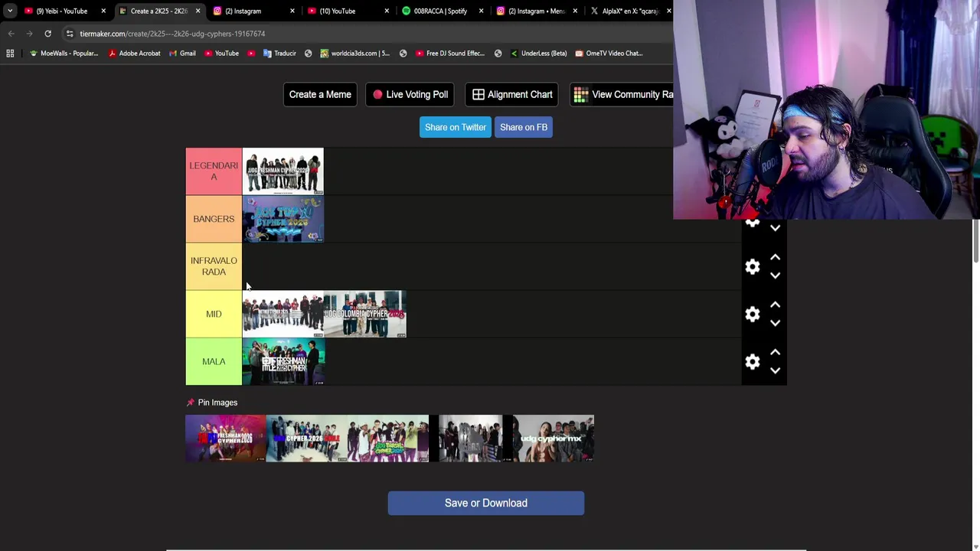This screenshot has height=551, width=980.
Task: Close the 008RACCA Spotify tab
Action: point(482,11)
